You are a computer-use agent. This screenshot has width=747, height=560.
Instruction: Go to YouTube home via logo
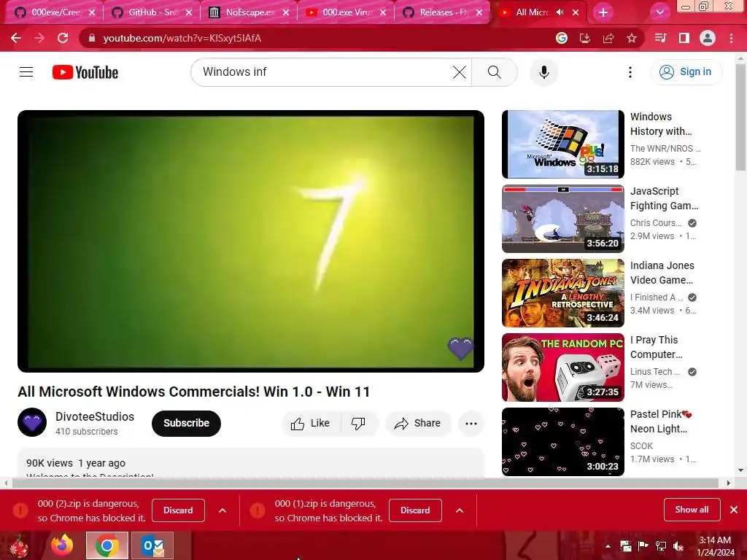coord(85,72)
